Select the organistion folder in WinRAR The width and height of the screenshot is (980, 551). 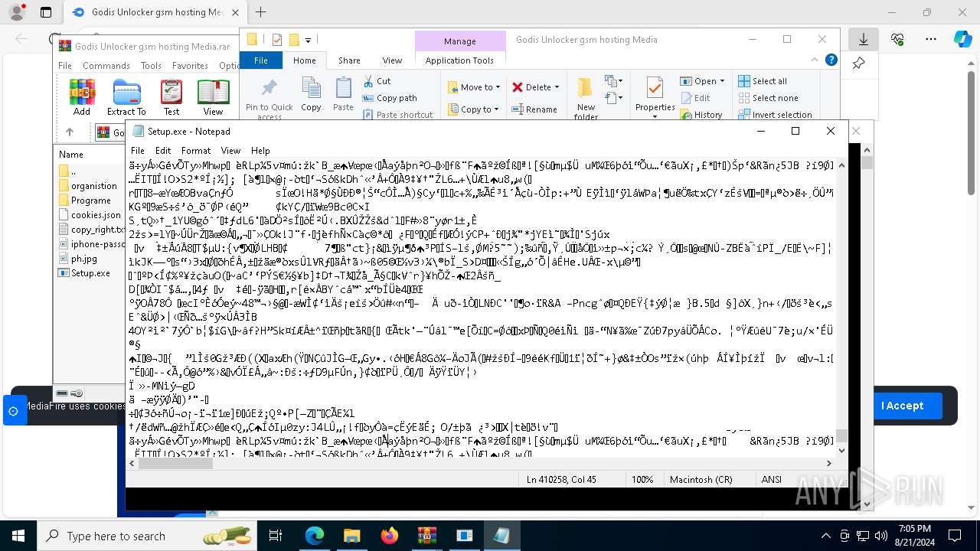[x=88, y=186]
